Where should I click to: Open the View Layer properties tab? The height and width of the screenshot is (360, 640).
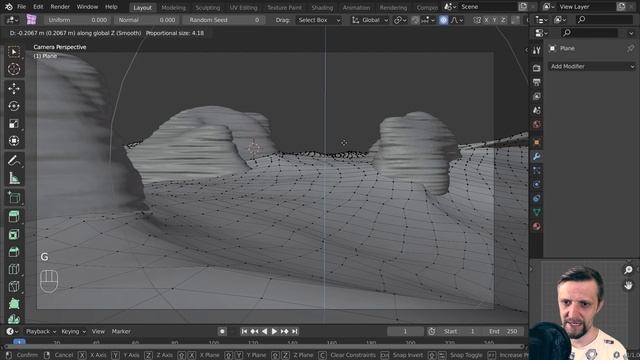[x=537, y=96]
